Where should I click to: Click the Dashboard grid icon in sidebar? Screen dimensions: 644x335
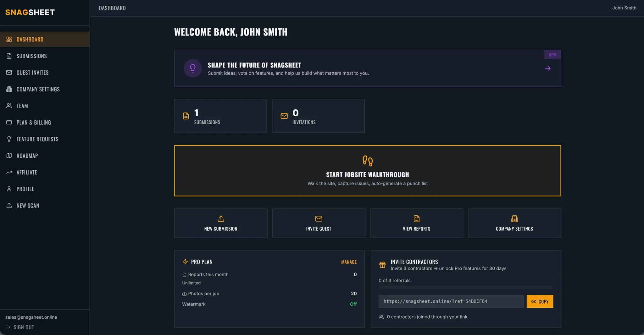pyautogui.click(x=9, y=39)
